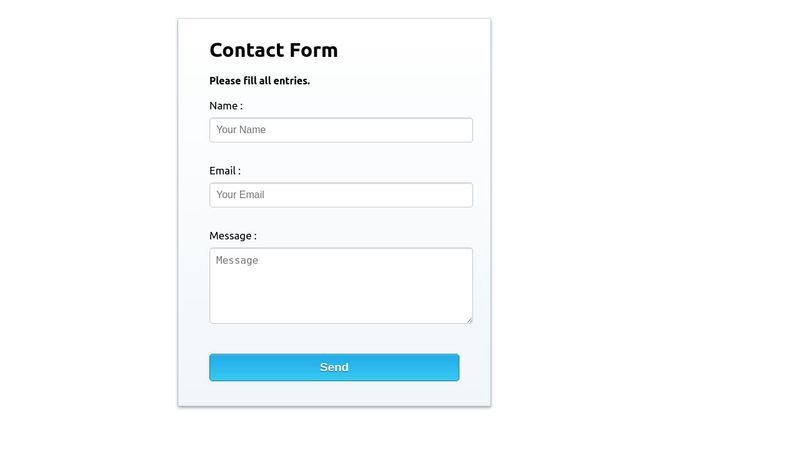Focus the Name input field
This screenshot has width=800, height=450.
pyautogui.click(x=340, y=130)
